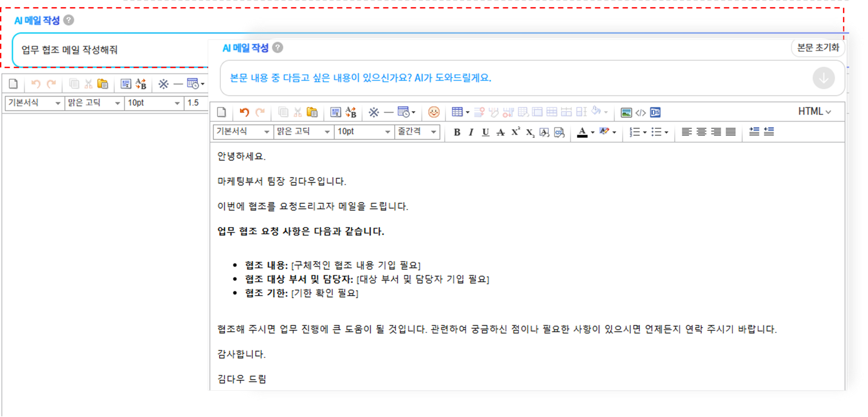Click the 본문 초기화 button
Viewport: 868px width, 417px height.
[817, 48]
